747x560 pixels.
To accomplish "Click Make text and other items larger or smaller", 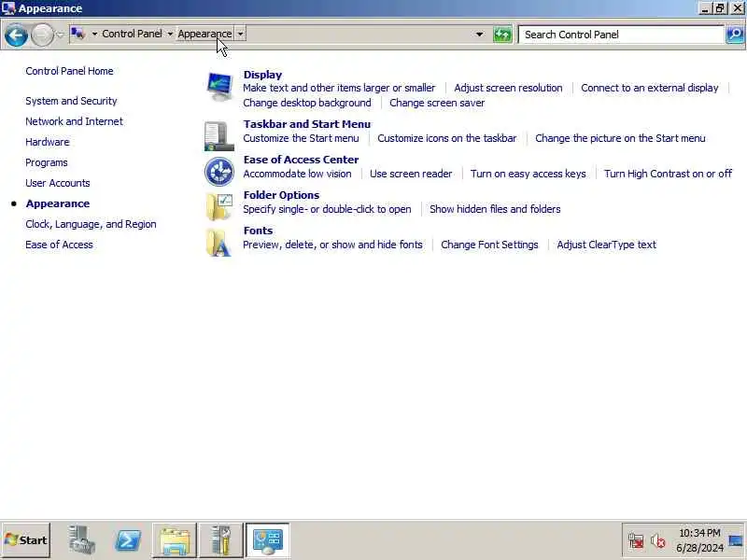I will pos(339,88).
